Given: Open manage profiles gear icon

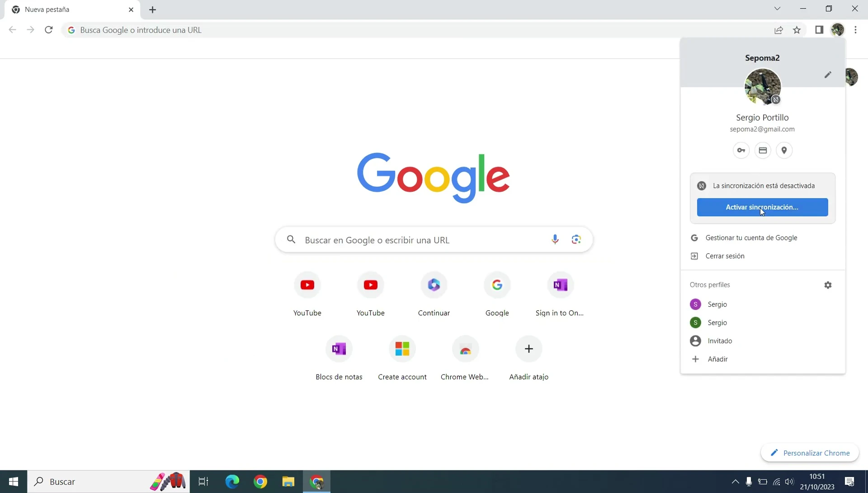Looking at the screenshot, I should click(x=828, y=285).
